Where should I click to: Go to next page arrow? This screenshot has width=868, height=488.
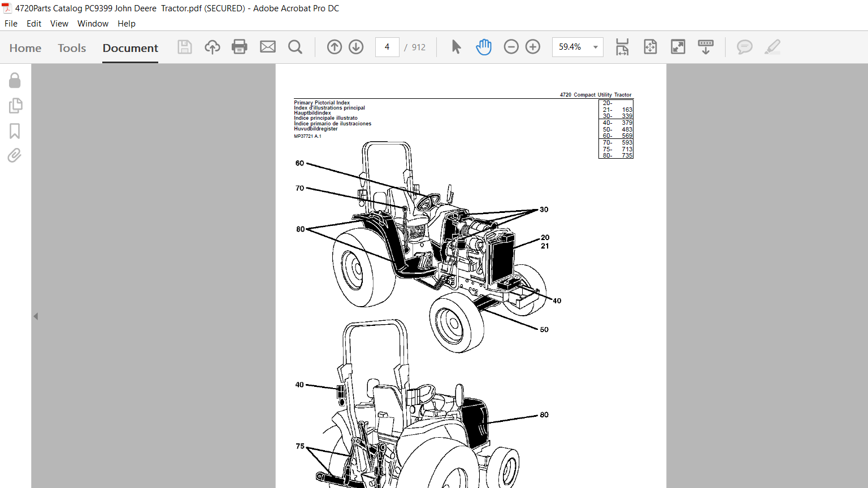356,47
